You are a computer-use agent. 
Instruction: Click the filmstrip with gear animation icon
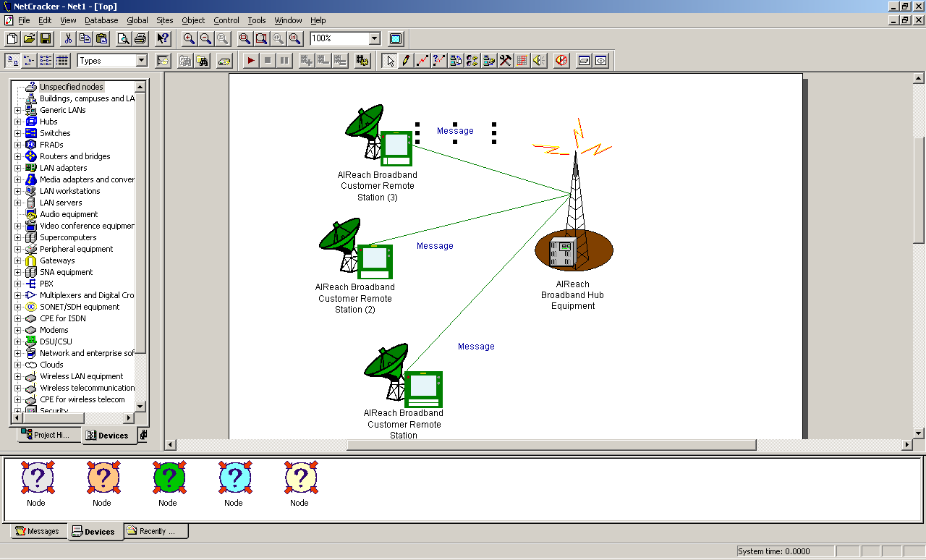pos(362,61)
